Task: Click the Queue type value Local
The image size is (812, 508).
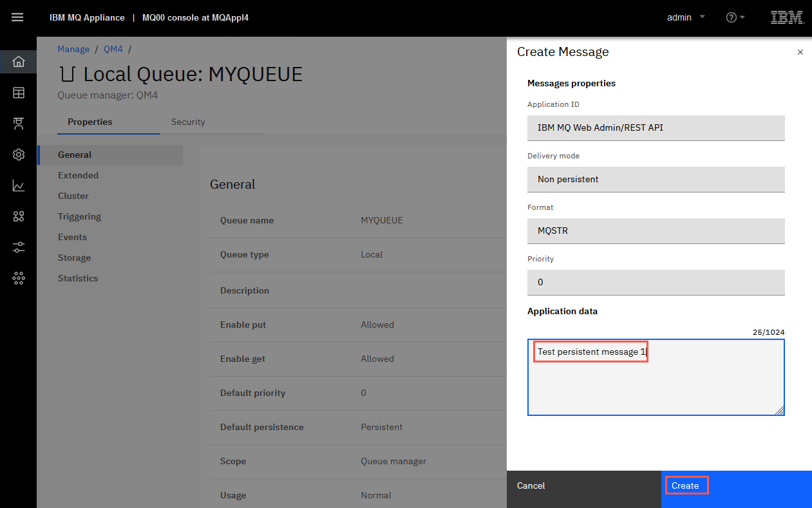Action: coord(372,254)
